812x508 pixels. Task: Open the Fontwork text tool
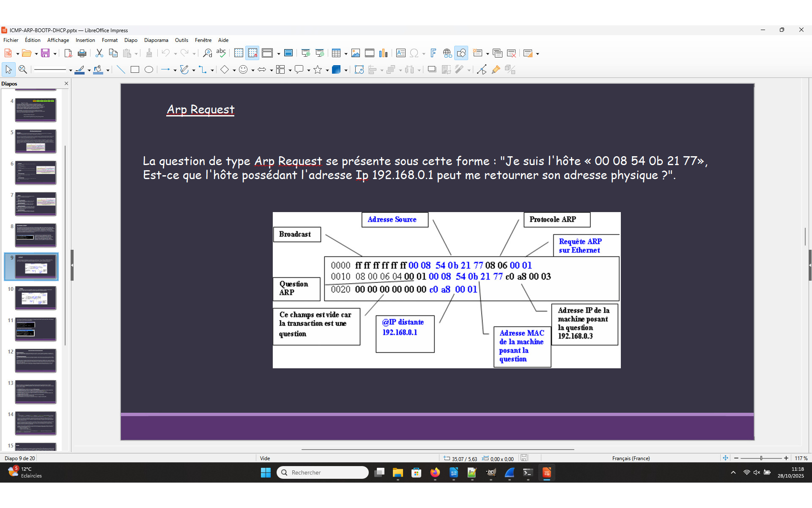(x=433, y=53)
